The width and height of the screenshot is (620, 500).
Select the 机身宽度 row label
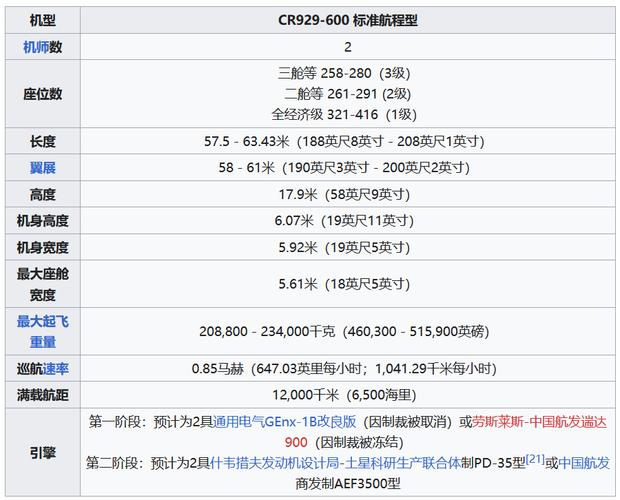pyautogui.click(x=43, y=248)
